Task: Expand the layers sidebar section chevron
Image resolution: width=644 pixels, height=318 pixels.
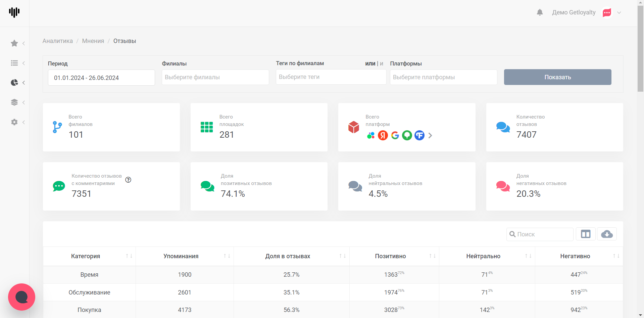Action: [x=23, y=102]
